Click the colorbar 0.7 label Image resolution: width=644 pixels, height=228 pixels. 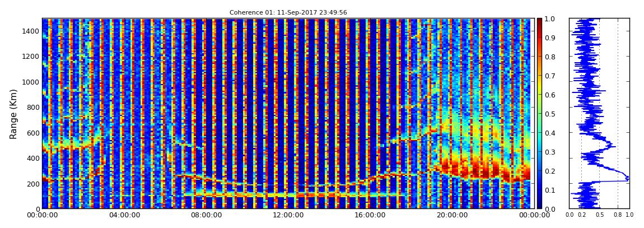coord(549,76)
